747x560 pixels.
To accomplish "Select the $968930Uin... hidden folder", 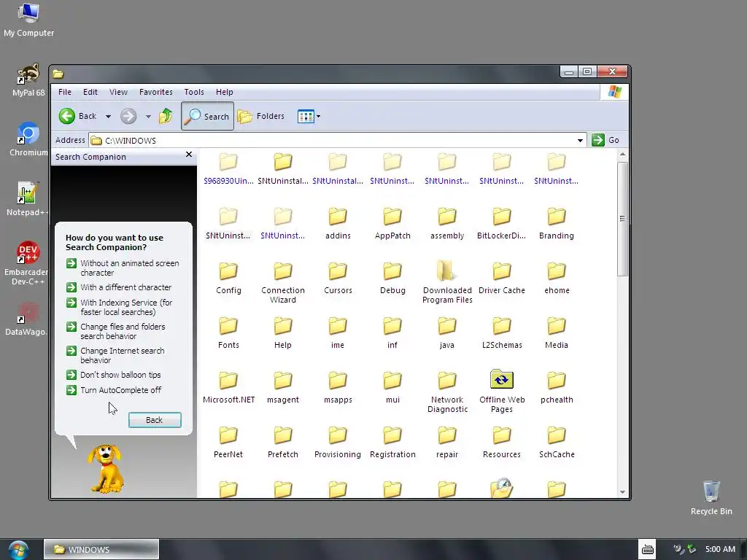I will 228,169.
